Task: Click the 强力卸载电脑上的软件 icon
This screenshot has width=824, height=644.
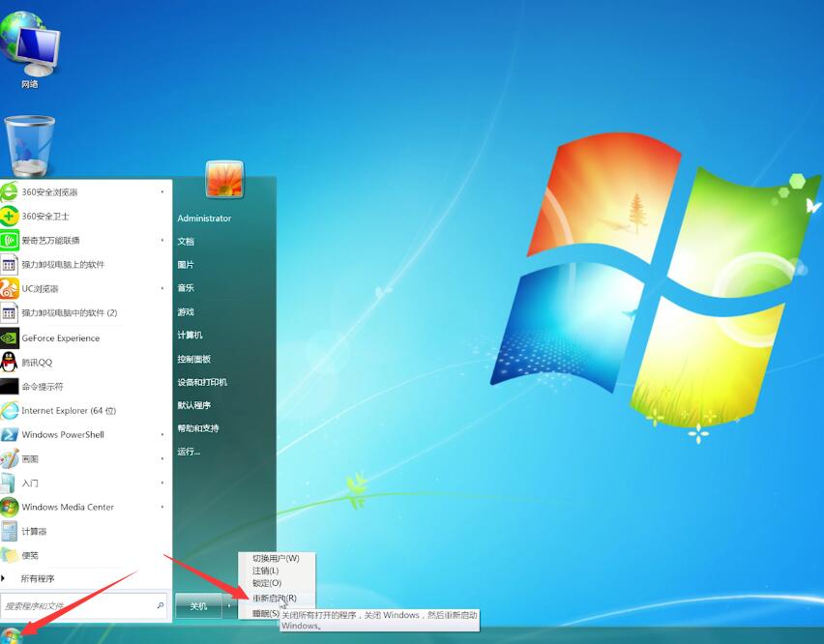Action: coord(9,265)
